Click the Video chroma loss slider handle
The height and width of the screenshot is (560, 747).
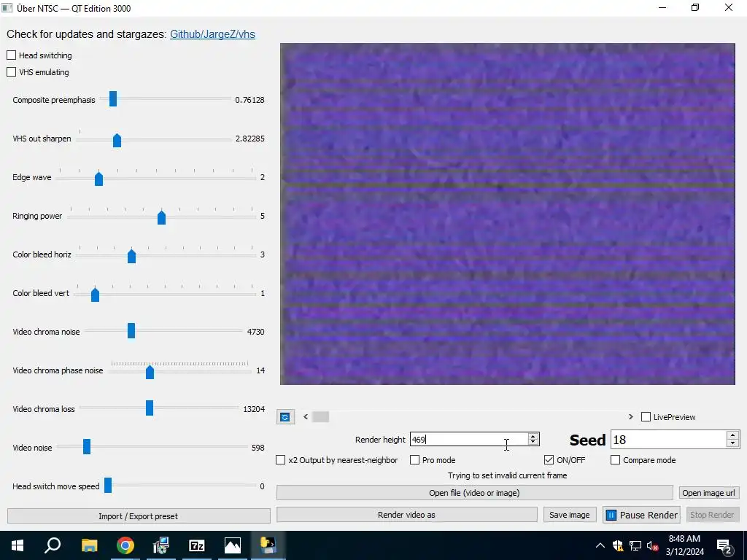150,408
